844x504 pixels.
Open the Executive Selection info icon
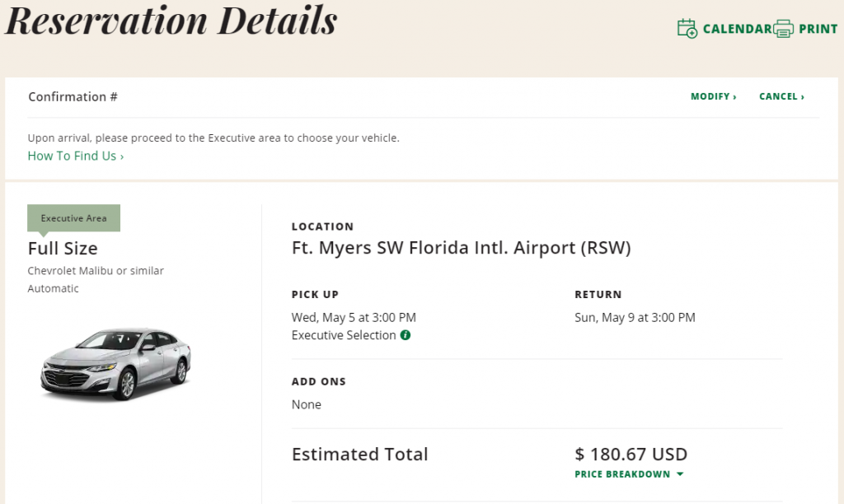pos(406,335)
